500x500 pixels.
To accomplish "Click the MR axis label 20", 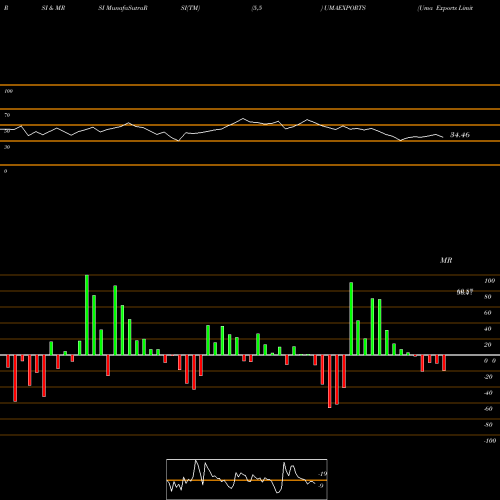I will pyautogui.click(x=488, y=345).
